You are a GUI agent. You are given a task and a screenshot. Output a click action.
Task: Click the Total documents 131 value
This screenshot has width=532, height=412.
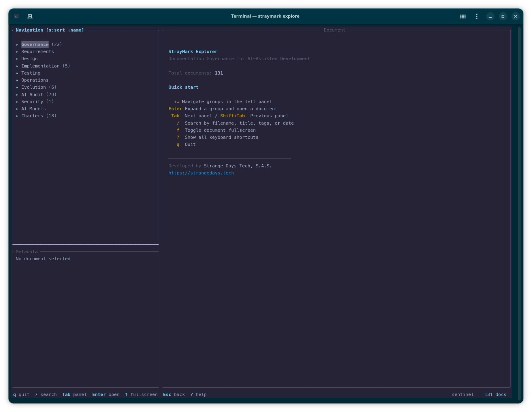[219, 73]
